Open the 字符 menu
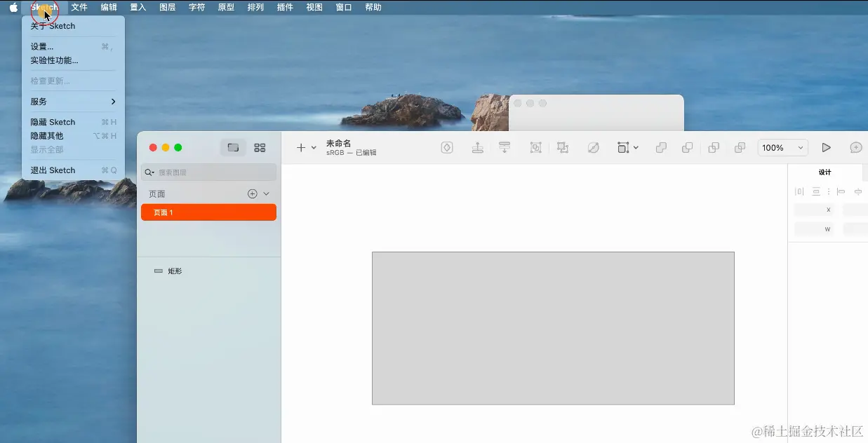The image size is (868, 443). pos(197,7)
